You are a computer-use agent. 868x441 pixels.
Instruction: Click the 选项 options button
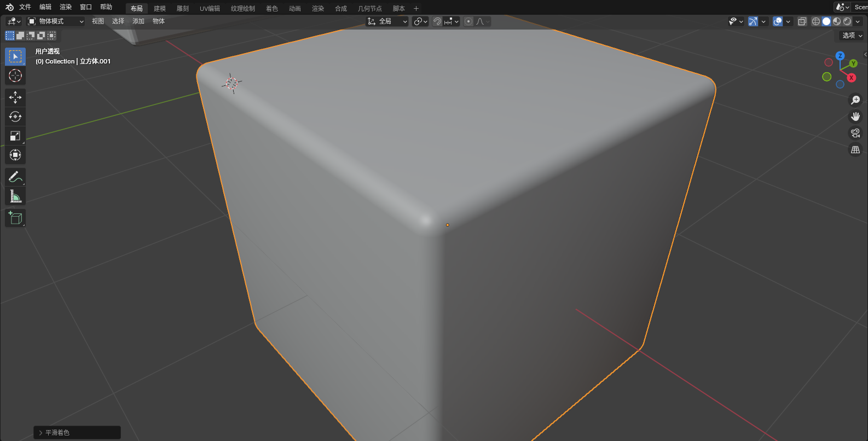point(852,36)
